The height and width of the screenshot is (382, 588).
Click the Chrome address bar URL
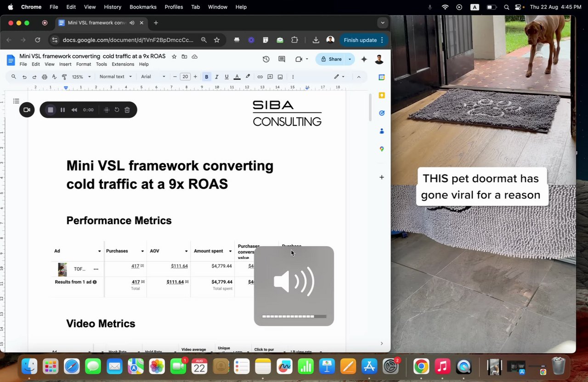(x=128, y=40)
